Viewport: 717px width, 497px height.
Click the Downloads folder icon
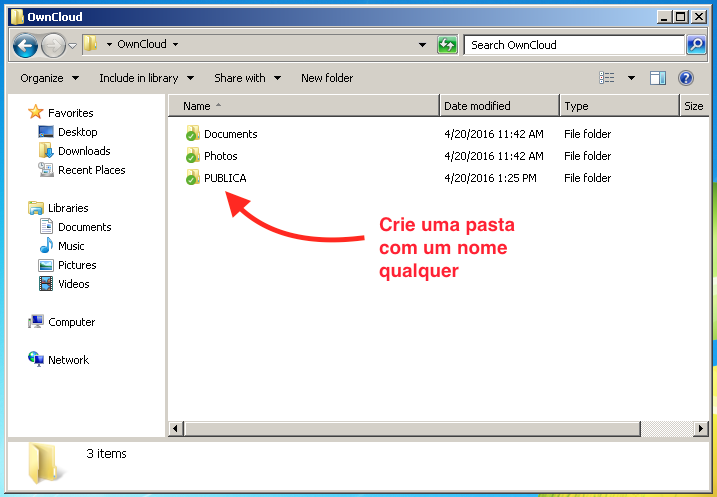46,150
